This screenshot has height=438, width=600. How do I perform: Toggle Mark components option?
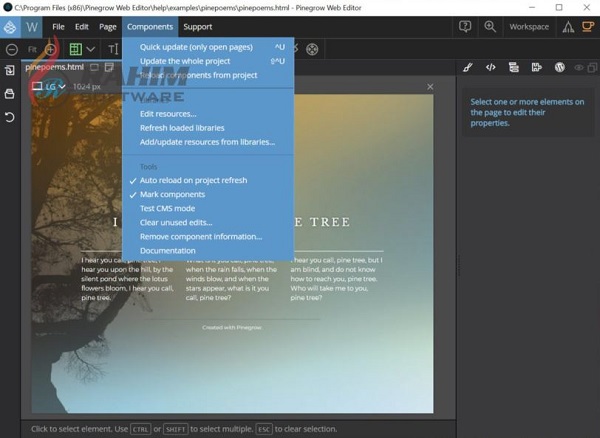172,194
